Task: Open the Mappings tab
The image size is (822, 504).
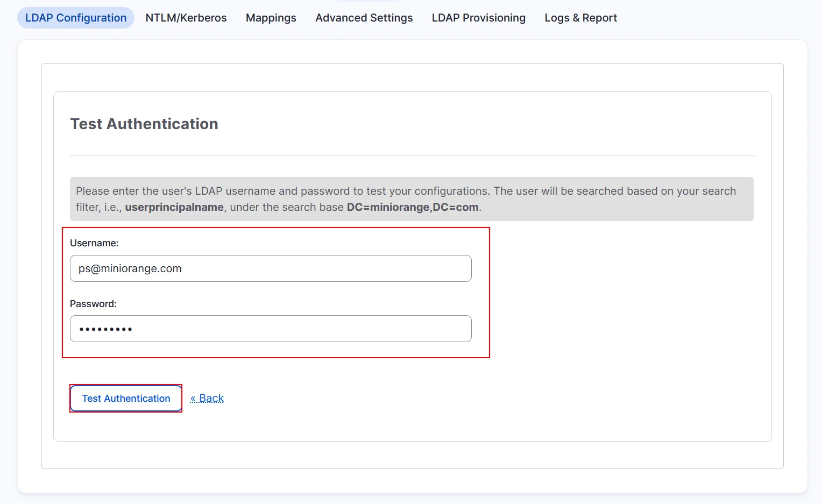Action: (x=271, y=18)
